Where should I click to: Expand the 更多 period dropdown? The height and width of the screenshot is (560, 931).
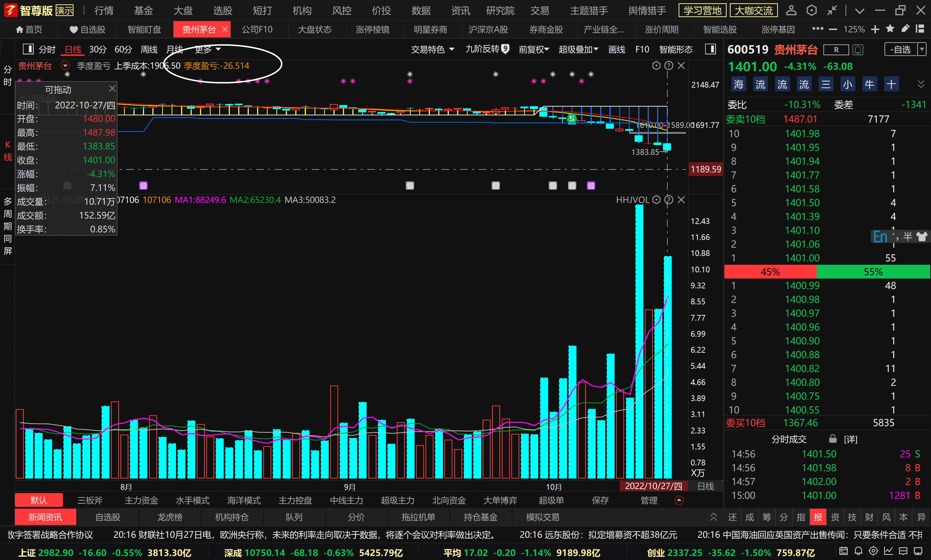(x=207, y=49)
